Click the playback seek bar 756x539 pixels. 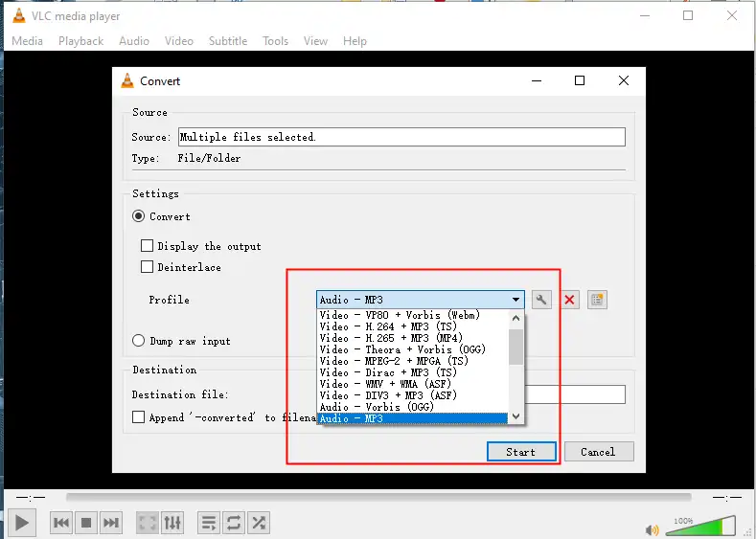tap(379, 497)
